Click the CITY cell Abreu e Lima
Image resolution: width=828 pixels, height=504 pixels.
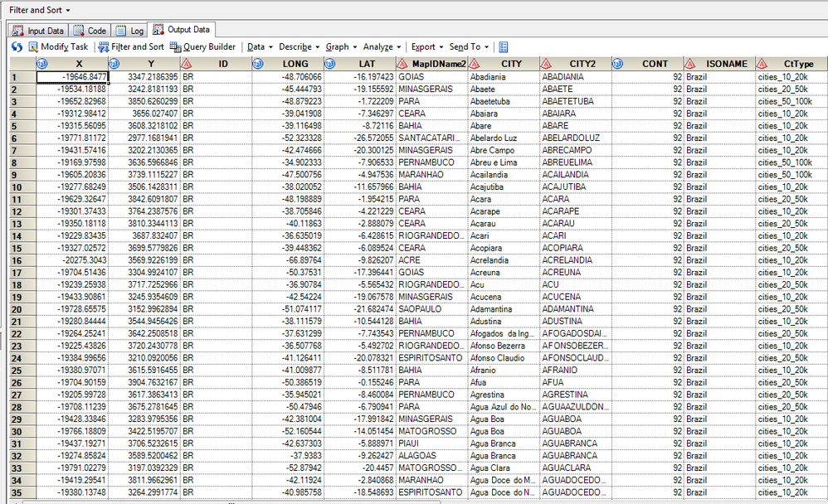pyautogui.click(x=504, y=162)
